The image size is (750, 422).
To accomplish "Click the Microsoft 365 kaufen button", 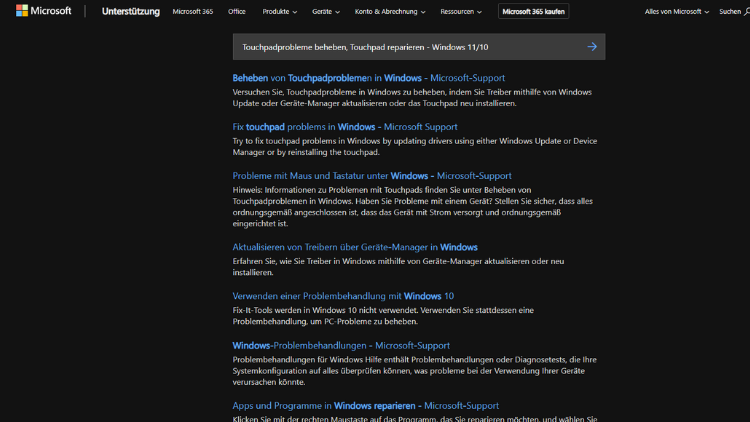I will click(x=533, y=12).
